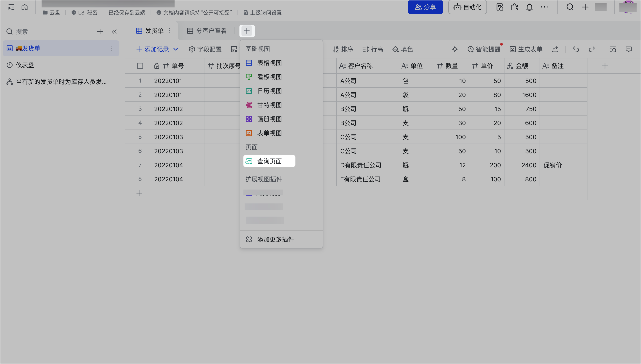Image resolution: width=641 pixels, height=364 pixels.
Task: Redo the last action
Action: pos(592,49)
